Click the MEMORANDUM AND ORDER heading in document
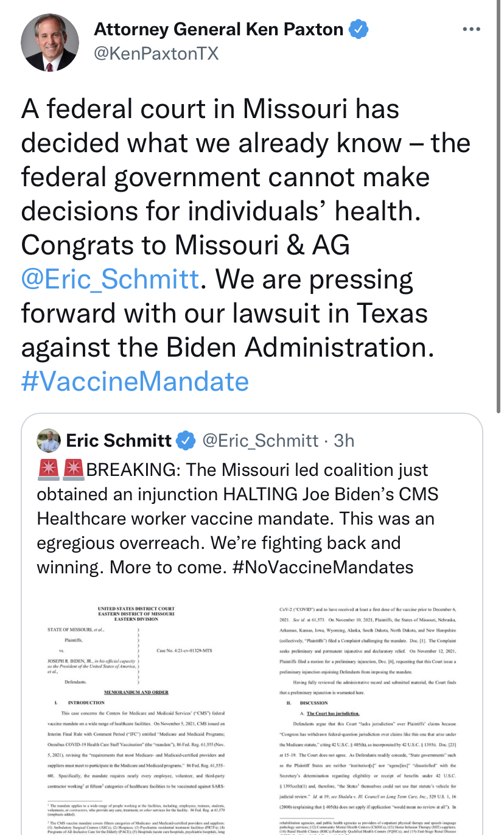 point(136,692)
